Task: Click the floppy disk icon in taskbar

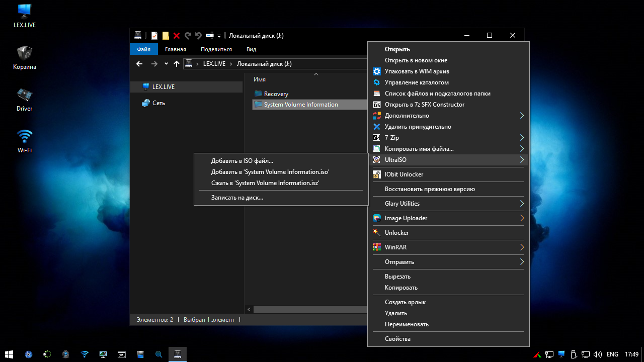Action: [140, 354]
